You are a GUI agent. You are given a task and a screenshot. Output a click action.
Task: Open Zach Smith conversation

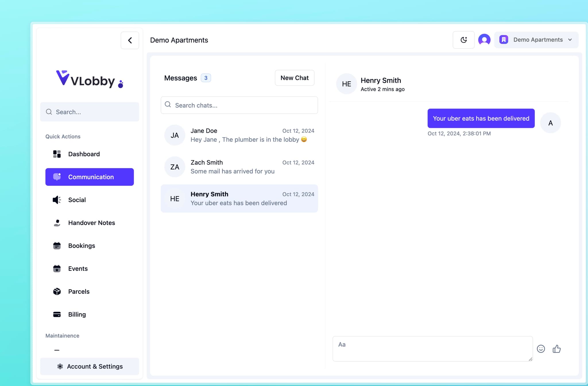tap(239, 167)
